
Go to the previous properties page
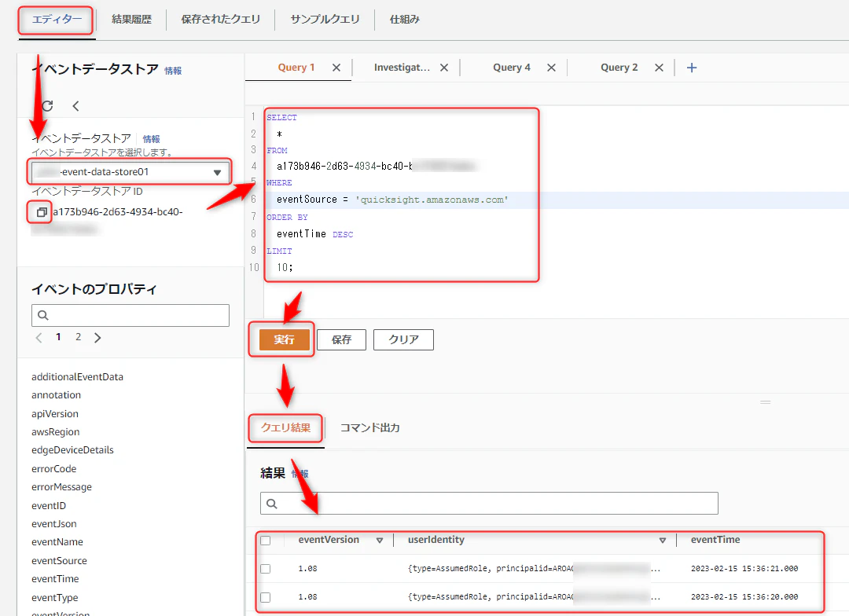(39, 338)
